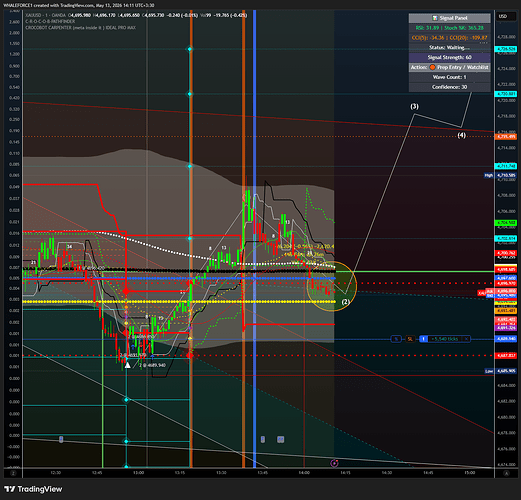Click the 'RSI: 31.89' row
Viewport: 521px width, 500px height.
point(450,28)
